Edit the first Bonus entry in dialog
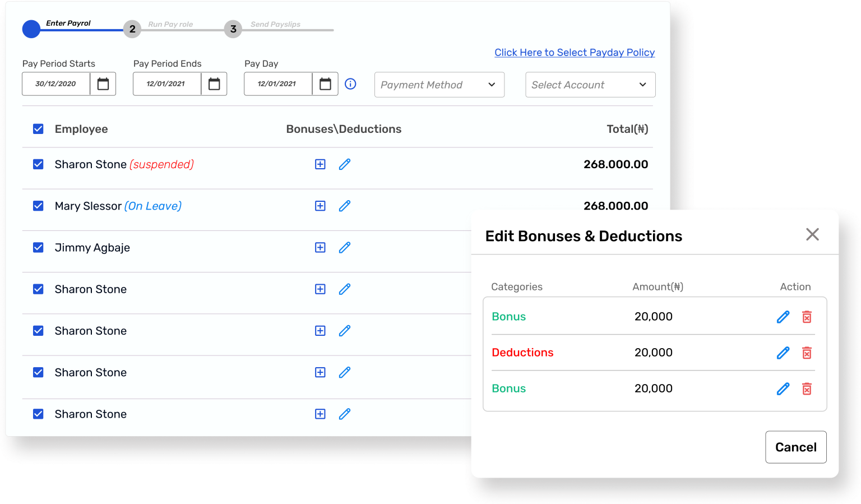The width and height of the screenshot is (861, 504). 783,317
